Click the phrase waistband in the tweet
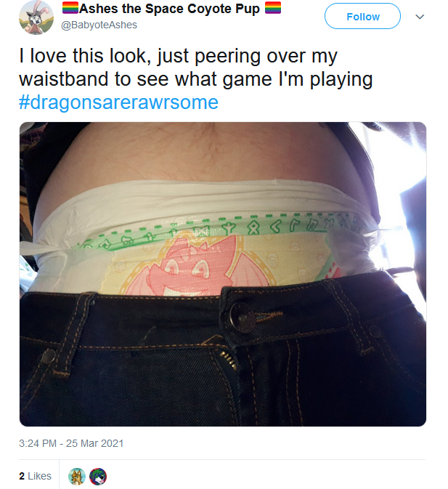Screen dimensions: 448x489 (64, 79)
